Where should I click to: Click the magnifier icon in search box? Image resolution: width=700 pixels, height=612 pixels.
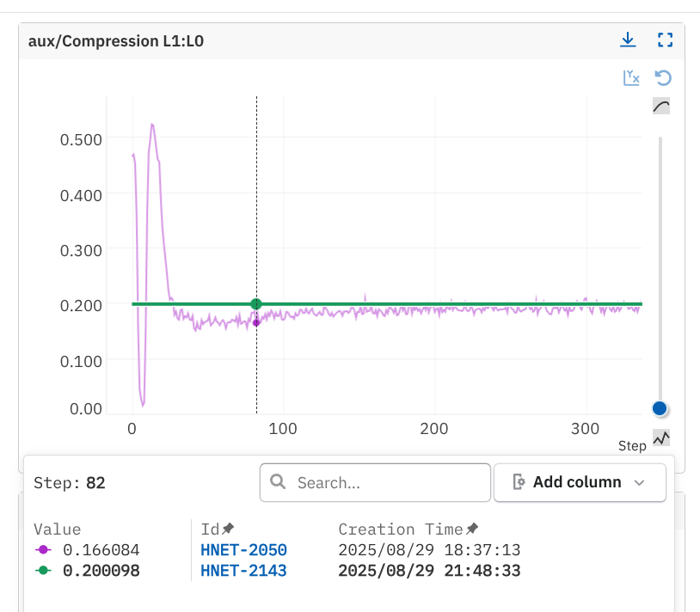(278, 481)
